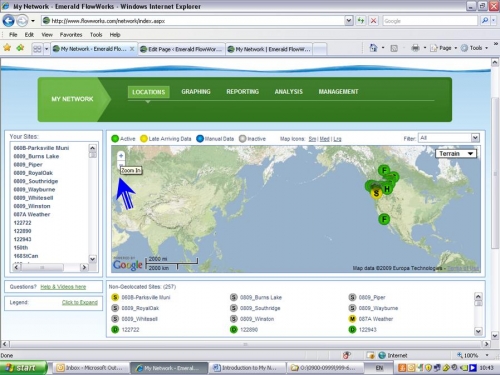Click the northernmost green F map marker
Viewport: 500px width, 375px height.
pos(384,170)
